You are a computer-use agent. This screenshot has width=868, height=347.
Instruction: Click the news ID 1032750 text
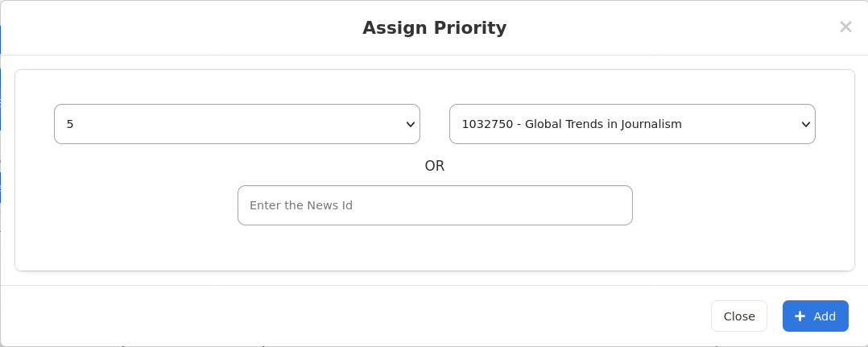(488, 124)
